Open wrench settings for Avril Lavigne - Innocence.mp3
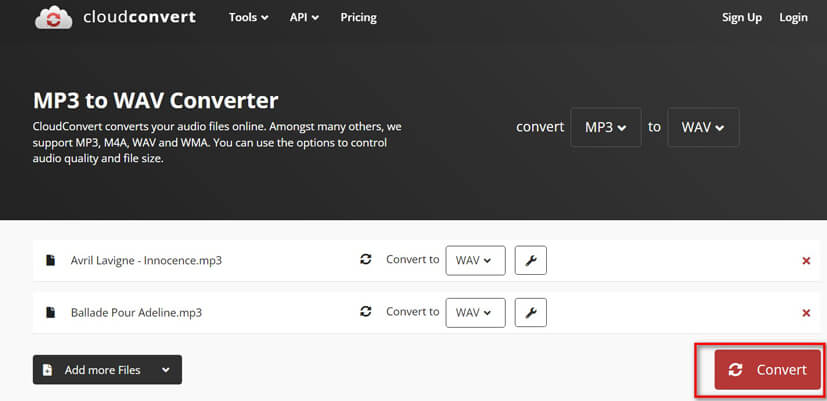Screen dimensions: 827x401 pos(531,260)
